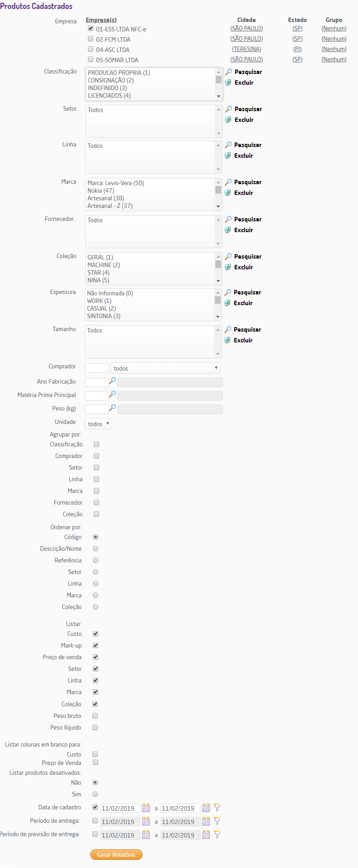Open the Unidade dropdown
The image size is (358, 868).
(99, 424)
